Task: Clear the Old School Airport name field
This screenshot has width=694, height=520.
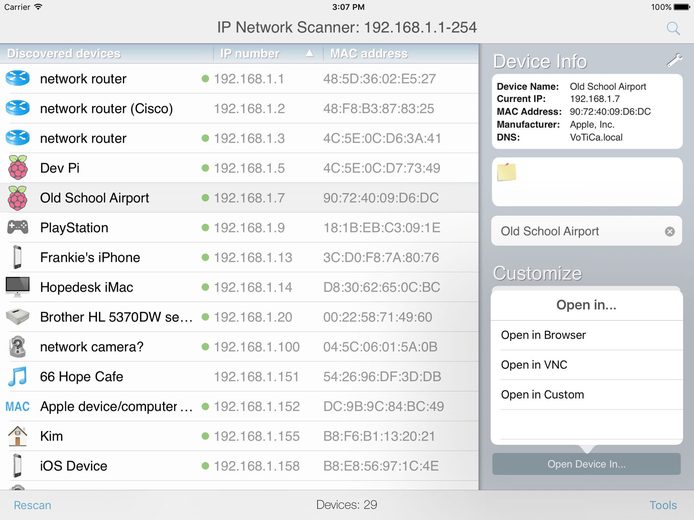Action: click(x=670, y=231)
